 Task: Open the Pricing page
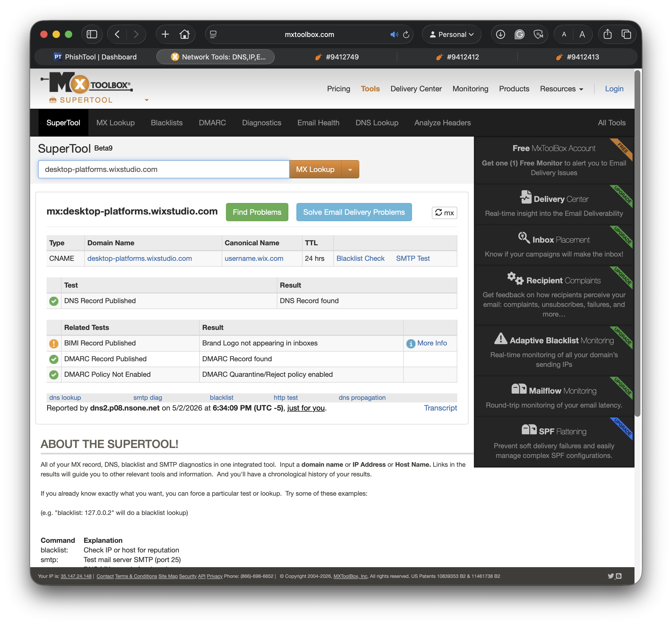(338, 89)
